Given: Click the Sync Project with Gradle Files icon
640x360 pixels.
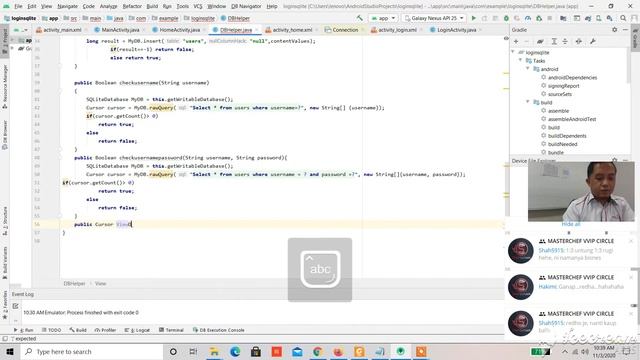Looking at the screenshot, I should [x=588, y=18].
